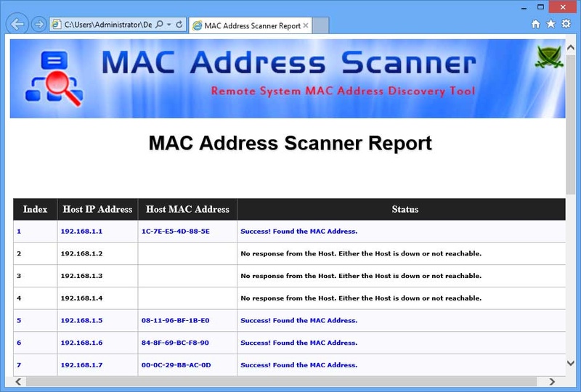The height and width of the screenshot is (392, 581).
Task: Click index number 7 in the table
Action: pyautogui.click(x=19, y=364)
